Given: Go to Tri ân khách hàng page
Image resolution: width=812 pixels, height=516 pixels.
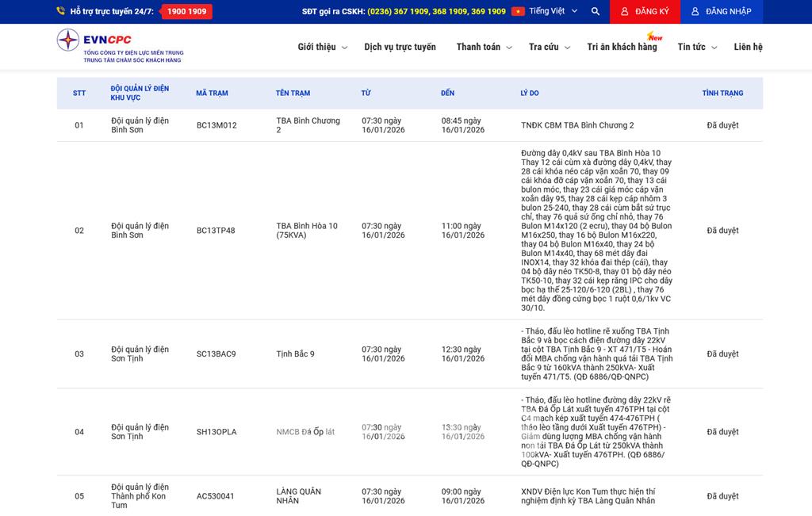Looking at the screenshot, I should (622, 47).
